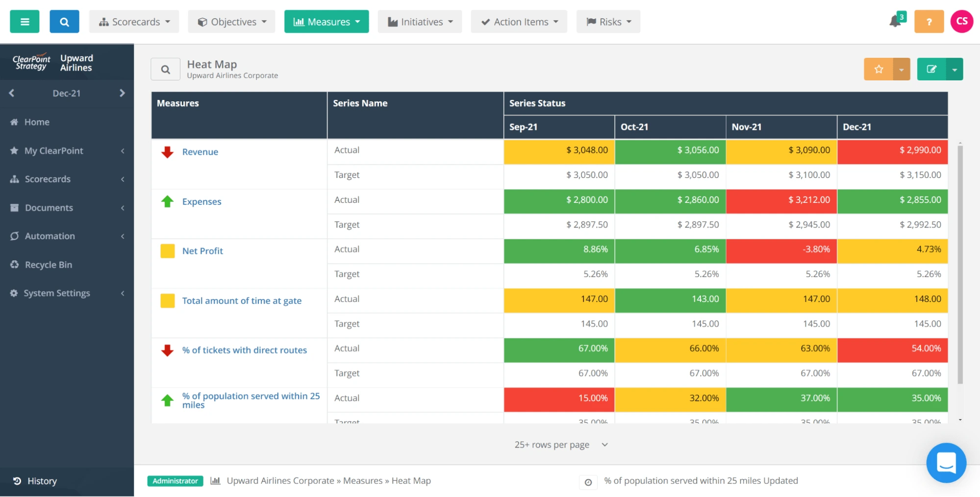
Task: Open the live chat bubble
Action: [946, 463]
